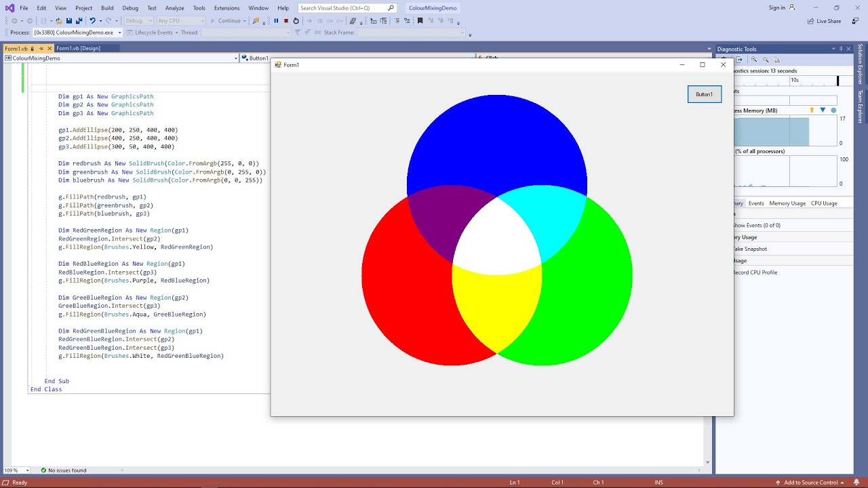
Task: Select the Zoom Out icon in Diagnostic Tools
Action: [766, 60]
